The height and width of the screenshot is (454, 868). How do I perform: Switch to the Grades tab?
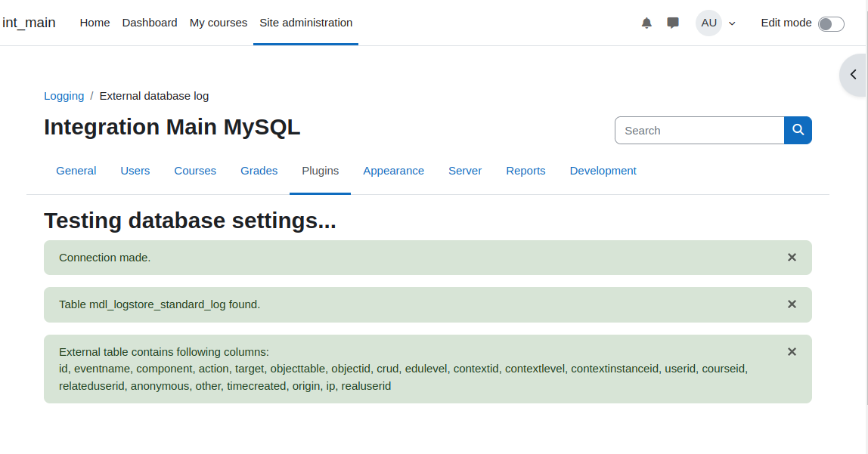[259, 171]
